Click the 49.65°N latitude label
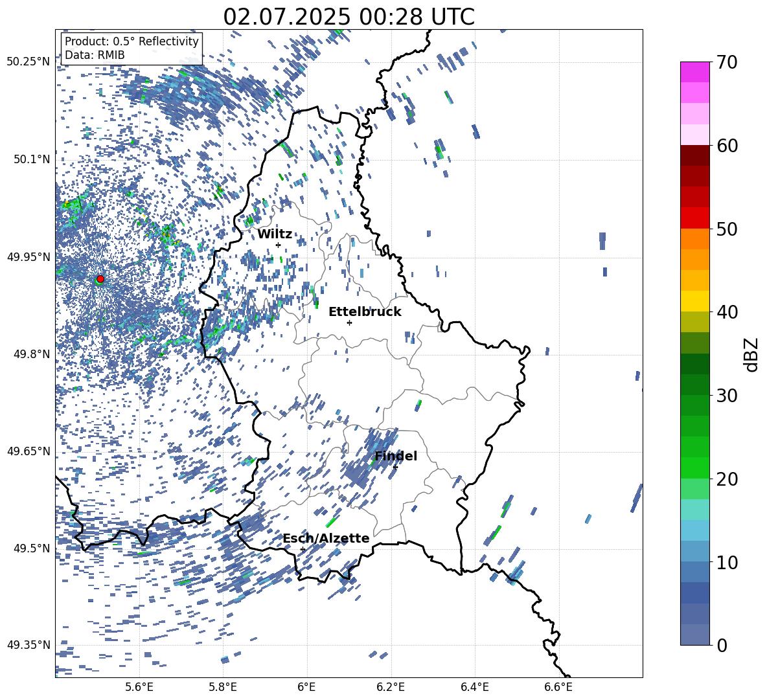 pyautogui.click(x=29, y=451)
